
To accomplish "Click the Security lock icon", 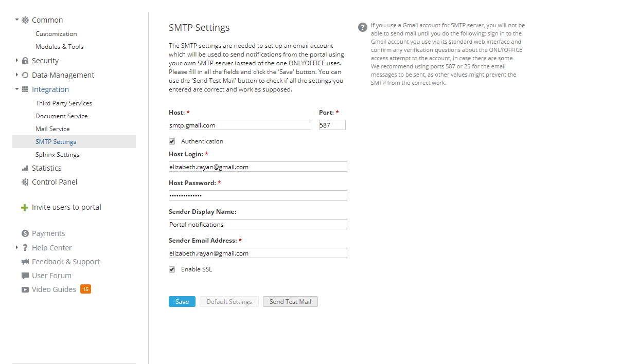I will pyautogui.click(x=25, y=61).
